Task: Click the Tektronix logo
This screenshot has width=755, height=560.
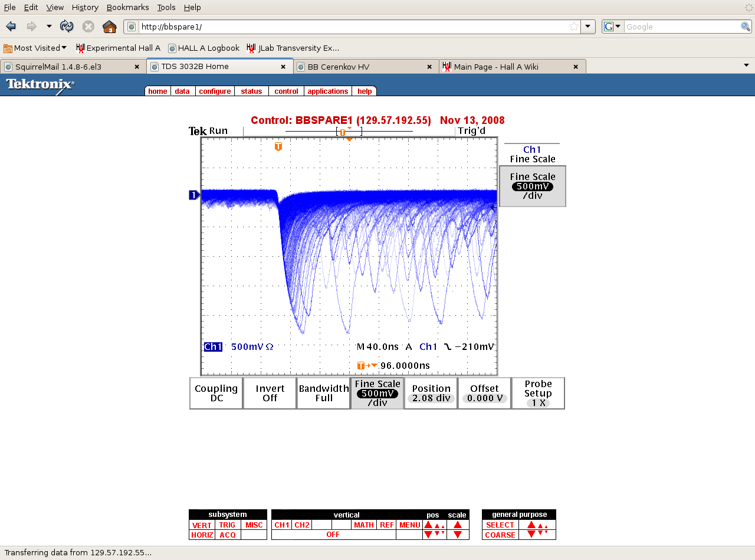Action: coord(40,86)
